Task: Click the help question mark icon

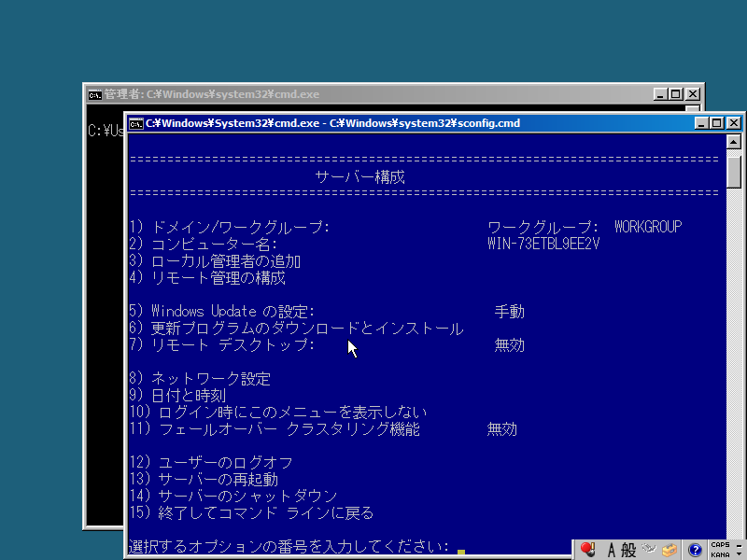Action: click(x=695, y=549)
